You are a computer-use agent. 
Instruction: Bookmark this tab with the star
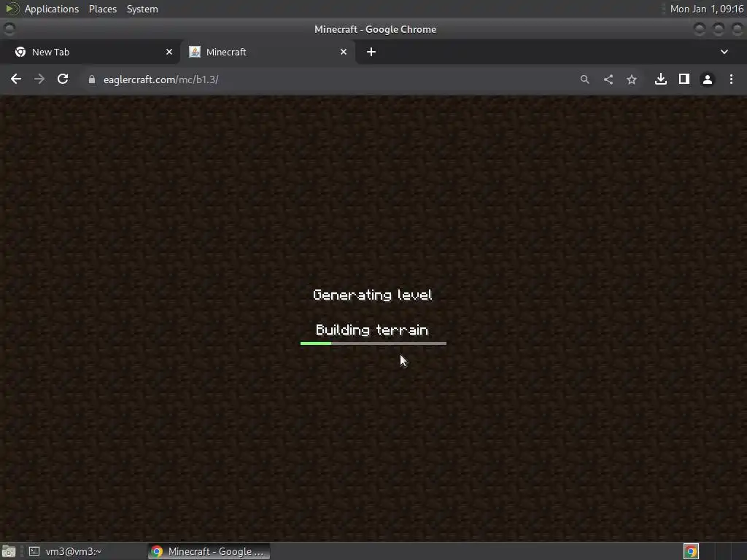[x=632, y=79]
